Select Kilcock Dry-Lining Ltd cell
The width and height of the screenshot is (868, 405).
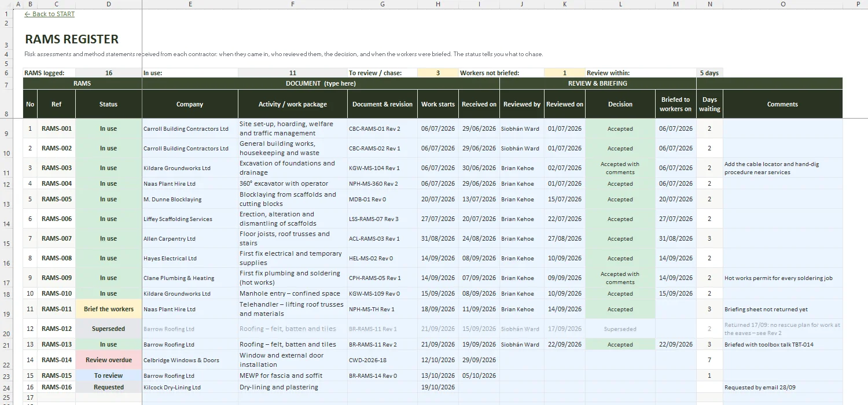pos(190,387)
